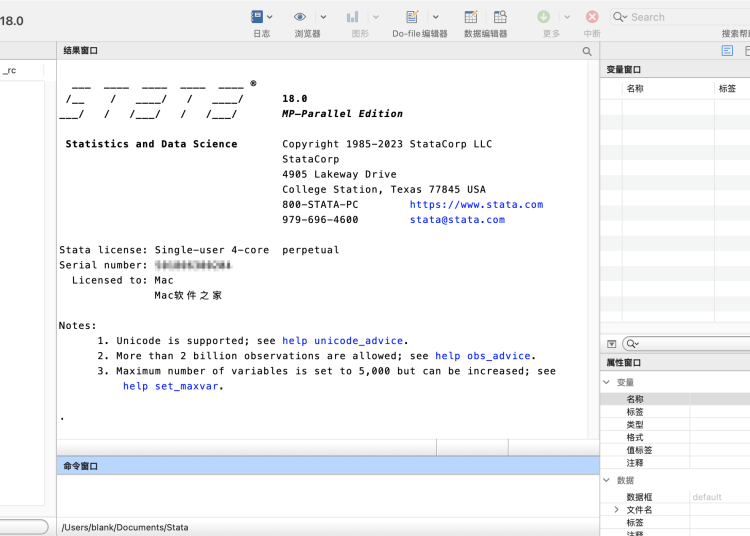The image size is (750, 536).
Task: Open the dropdown arrow beside the 浏览器 icon
Action: point(323,16)
